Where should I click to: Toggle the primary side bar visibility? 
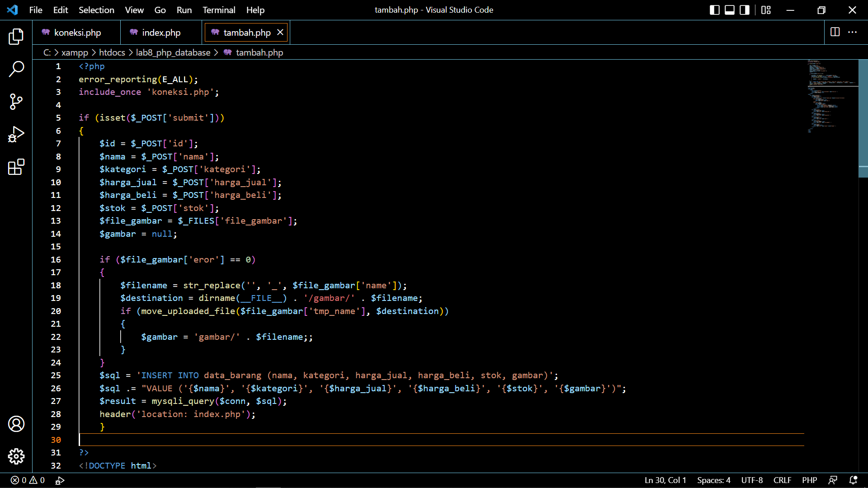pyautogui.click(x=714, y=9)
